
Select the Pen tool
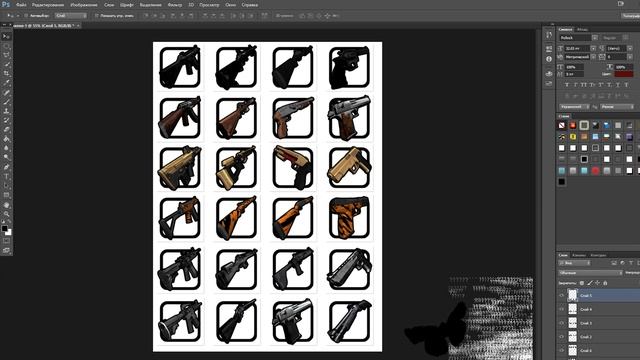(6, 167)
